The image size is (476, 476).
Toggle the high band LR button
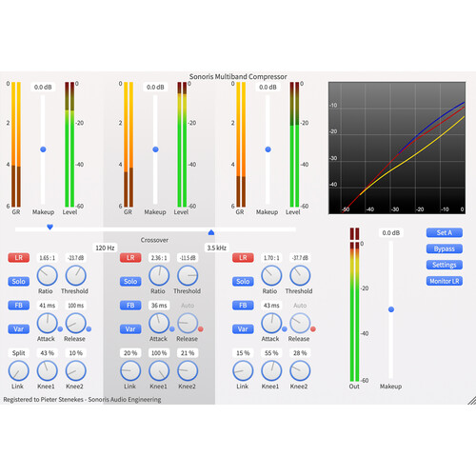(243, 257)
